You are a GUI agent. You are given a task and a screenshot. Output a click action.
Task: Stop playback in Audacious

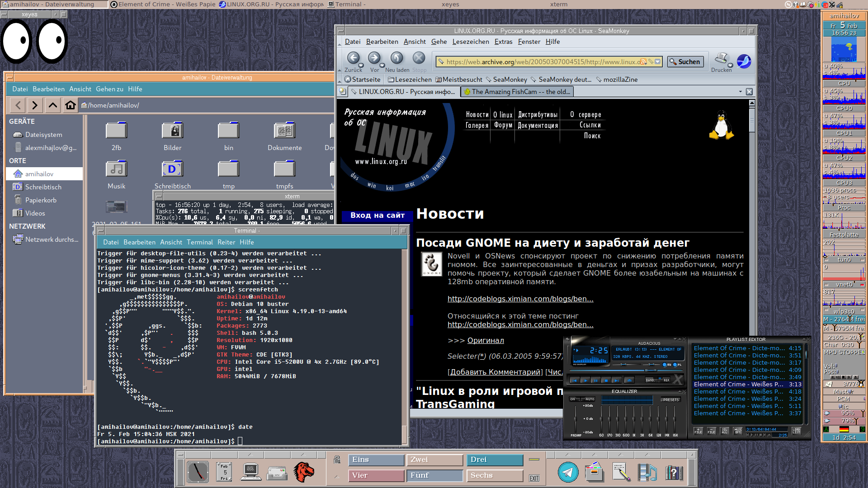click(x=606, y=380)
